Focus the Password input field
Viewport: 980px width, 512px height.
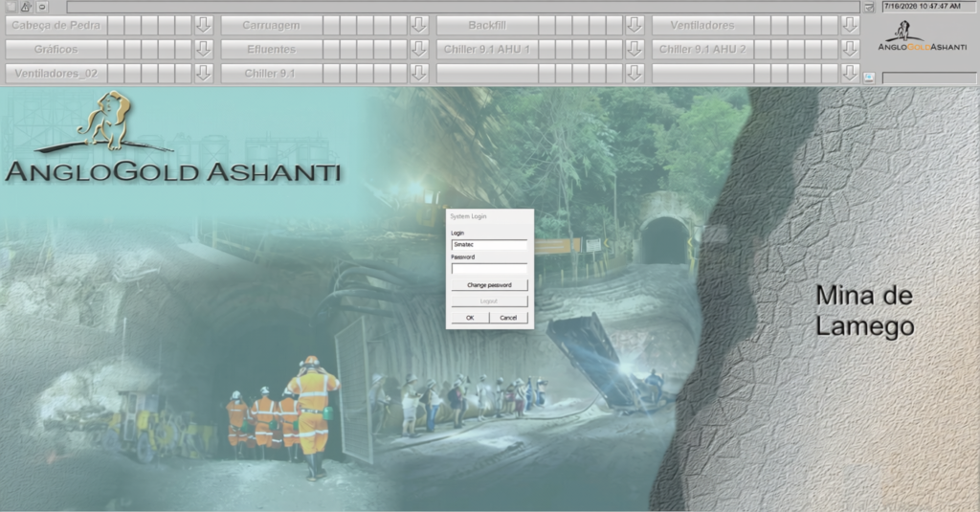point(489,269)
